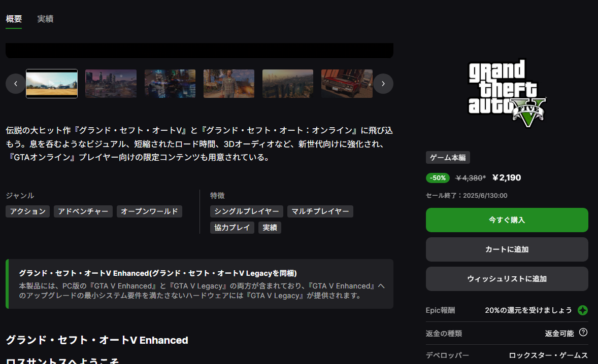This screenshot has height=364, width=598.
Task: Click the 今すぐ購入 button
Action: point(507,220)
